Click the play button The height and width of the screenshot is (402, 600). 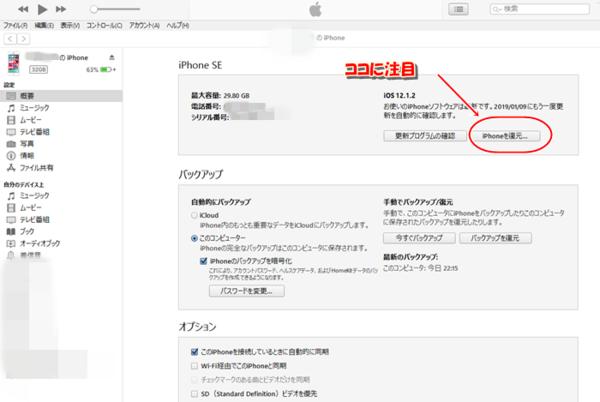42,9
